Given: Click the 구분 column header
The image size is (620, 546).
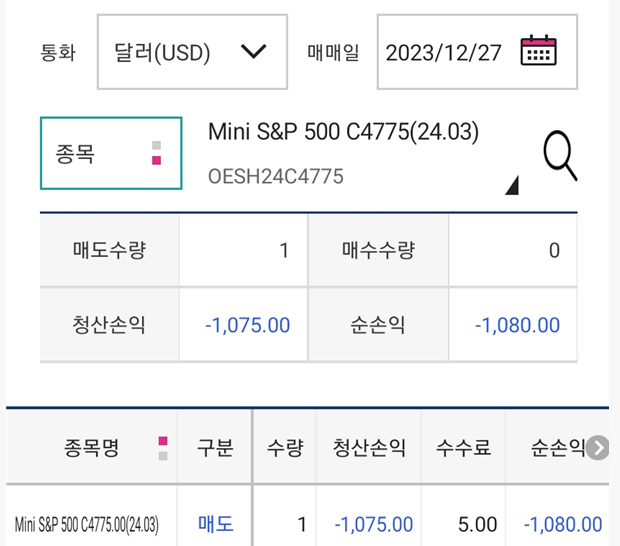Looking at the screenshot, I should [215, 448].
